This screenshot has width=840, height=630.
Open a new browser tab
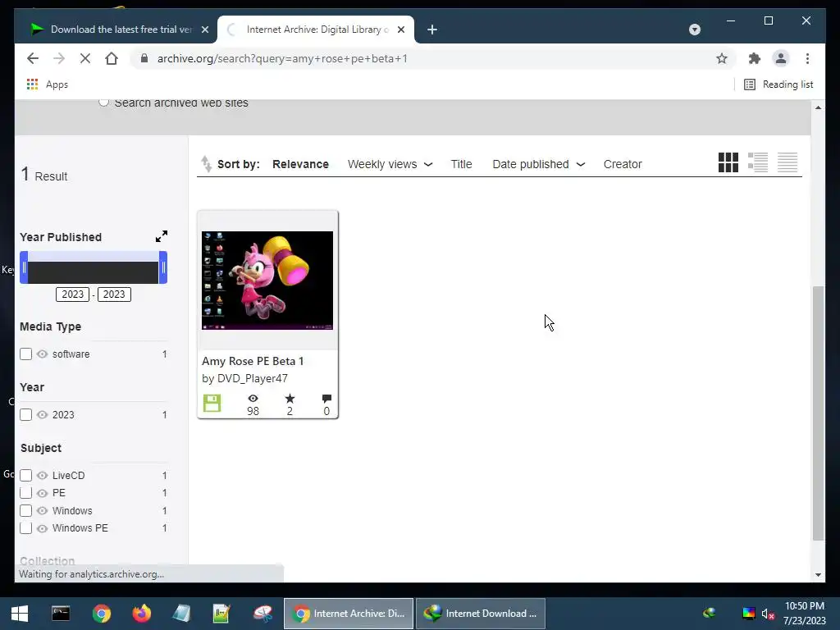[x=432, y=30]
